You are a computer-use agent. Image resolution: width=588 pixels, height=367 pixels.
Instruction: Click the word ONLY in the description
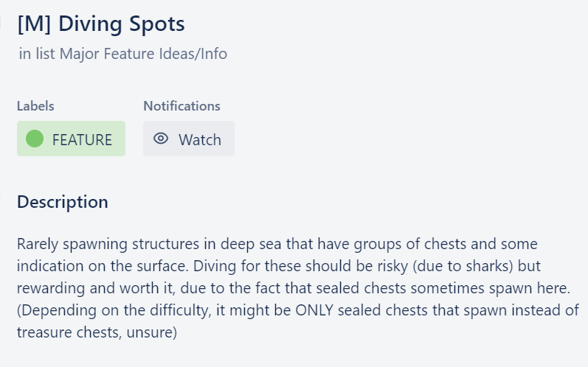(x=314, y=310)
